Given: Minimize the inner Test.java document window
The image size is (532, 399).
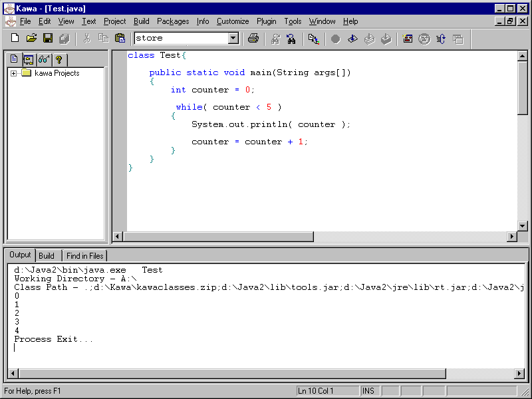Looking at the screenshot, I should tap(499, 21).
